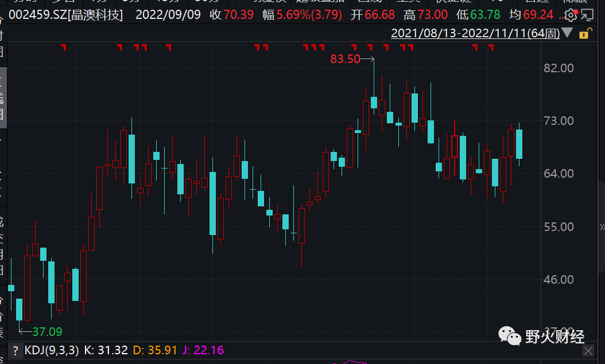Expand the date range dropdown triangle
605x364 pixels.
[x=567, y=33]
